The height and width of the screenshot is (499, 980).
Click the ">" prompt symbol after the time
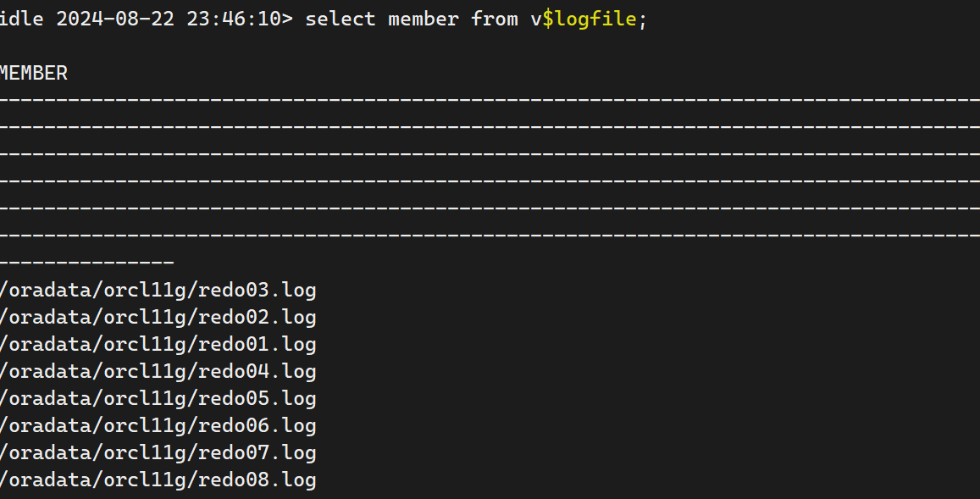(289, 19)
